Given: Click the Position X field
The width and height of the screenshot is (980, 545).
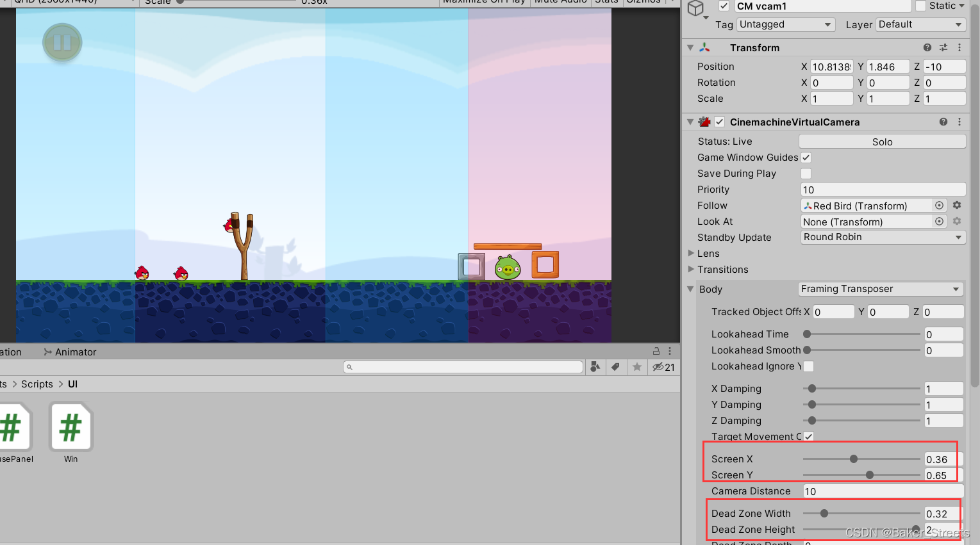Looking at the screenshot, I should [x=831, y=67].
